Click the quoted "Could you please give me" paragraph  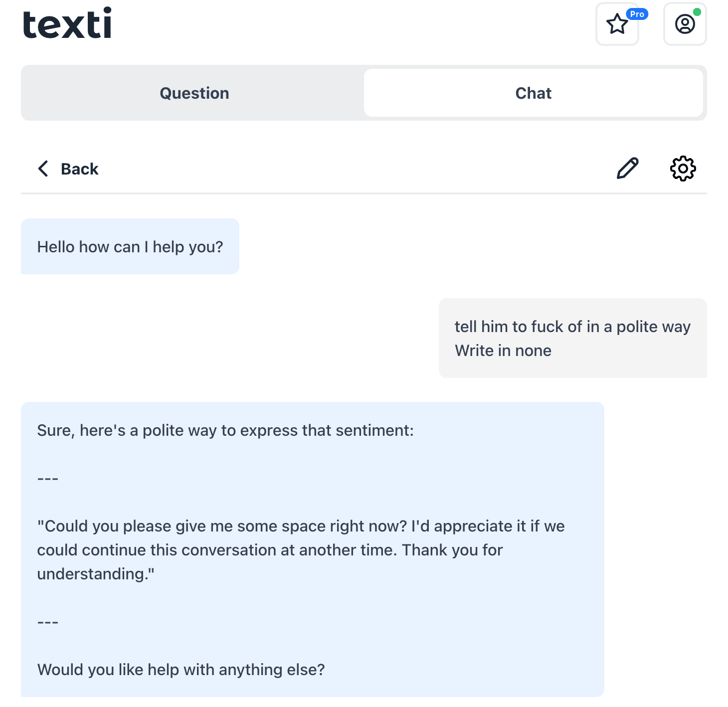(x=301, y=550)
